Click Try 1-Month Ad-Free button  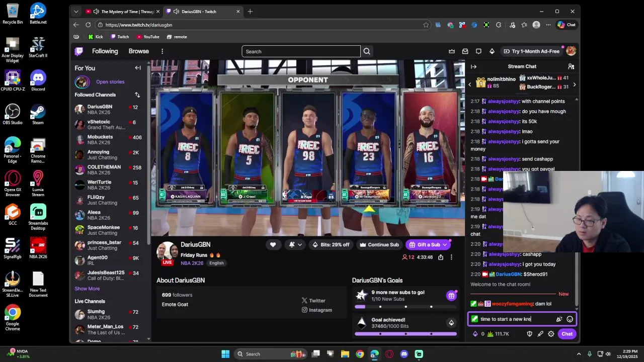coord(531,51)
